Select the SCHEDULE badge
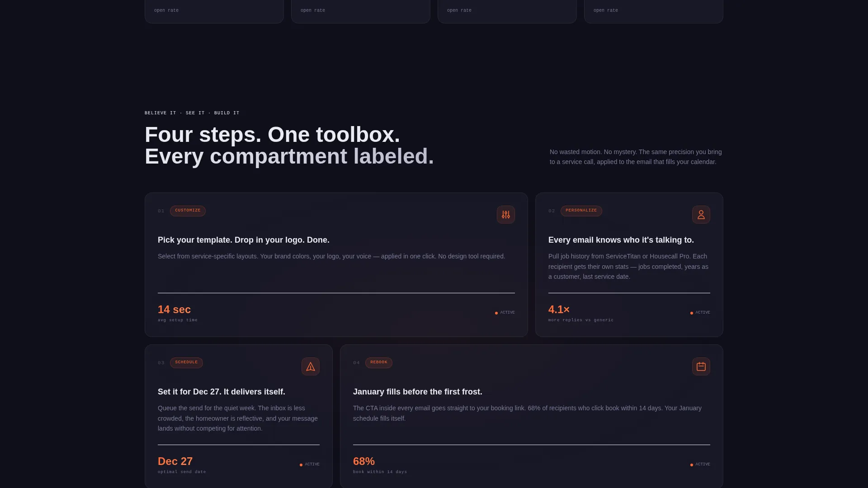This screenshot has width=868, height=488. pos(186,363)
